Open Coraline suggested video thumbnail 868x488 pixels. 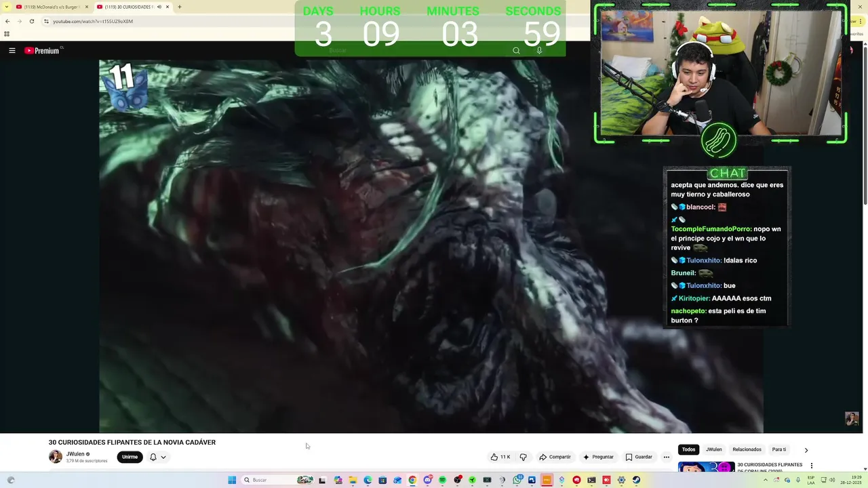pos(706,466)
